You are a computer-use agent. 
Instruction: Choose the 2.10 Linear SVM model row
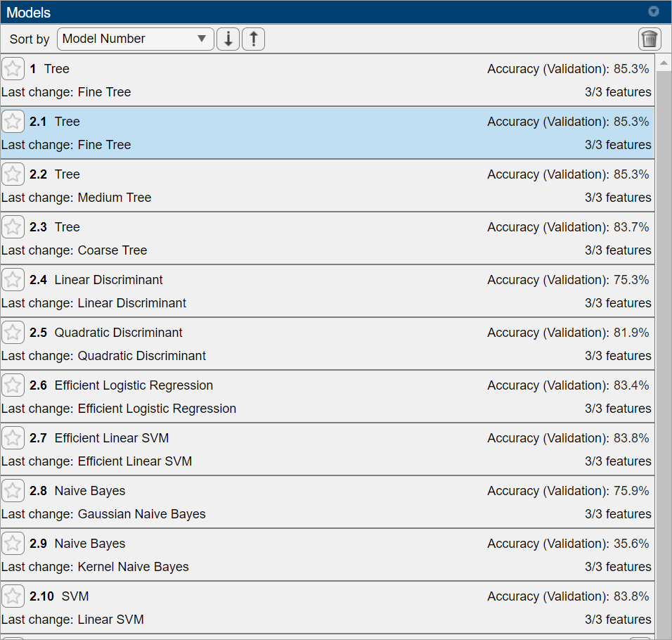328,608
